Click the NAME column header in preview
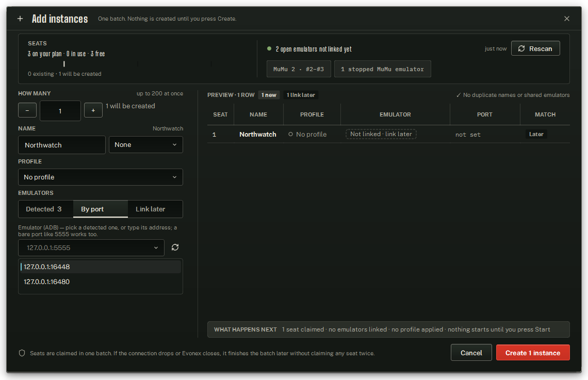Viewport: 588px width, 380px height. 258,114
